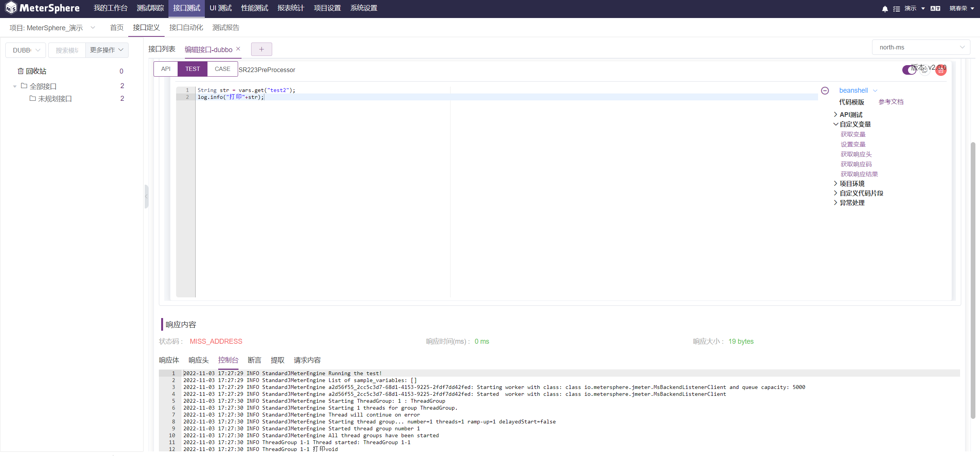Image resolution: width=980 pixels, height=456 pixels.
Task: Open the 性能测试 menu
Action: click(x=254, y=8)
